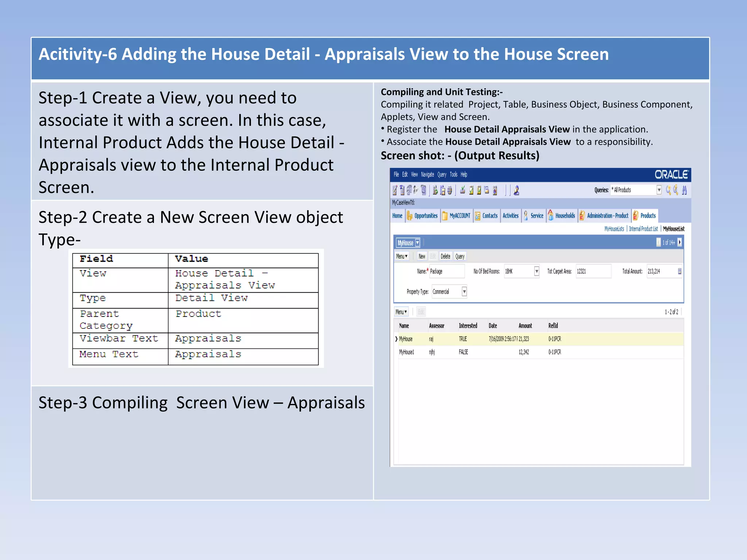Open the MyHouseLists view link
Image resolution: width=747 pixels, height=560 pixels.
pyautogui.click(x=614, y=229)
